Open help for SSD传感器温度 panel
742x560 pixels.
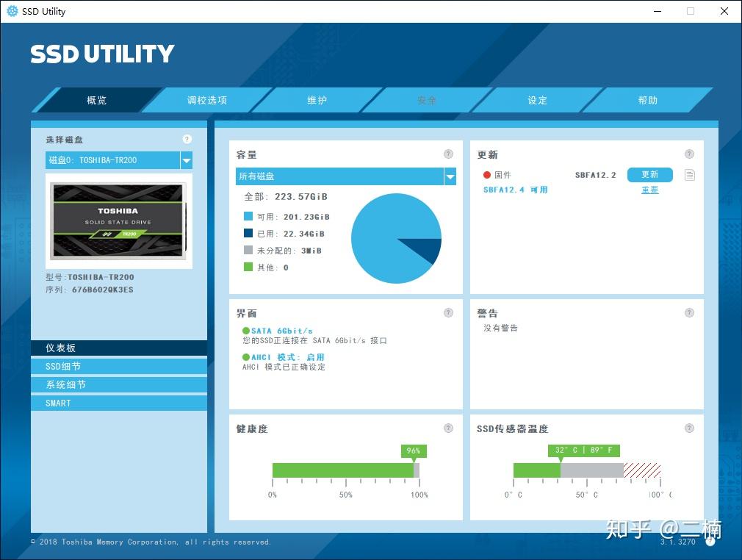point(689,428)
